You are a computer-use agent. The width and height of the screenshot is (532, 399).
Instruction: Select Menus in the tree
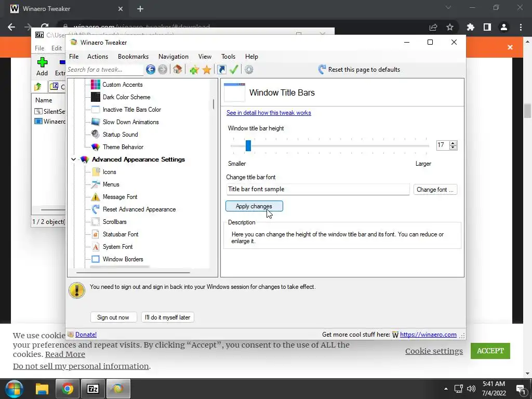111,184
